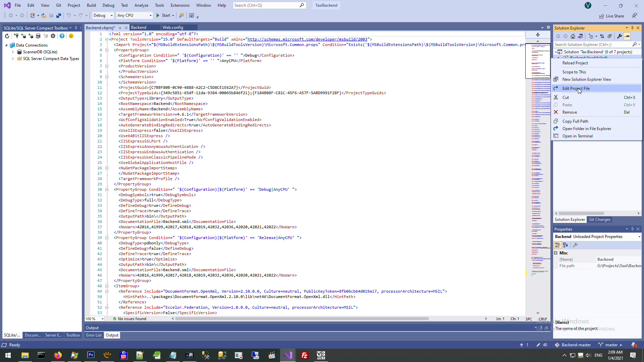Toggle Categorized view in Properties panel
644x362 pixels.
(x=558, y=245)
